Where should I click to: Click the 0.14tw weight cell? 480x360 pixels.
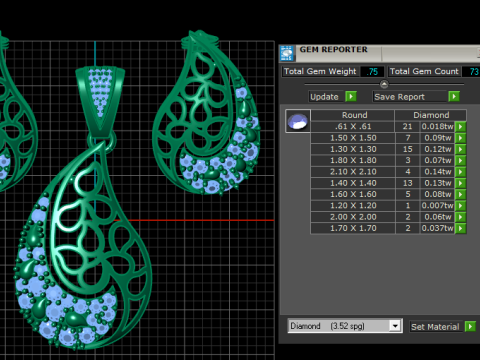pyautogui.click(x=437, y=172)
